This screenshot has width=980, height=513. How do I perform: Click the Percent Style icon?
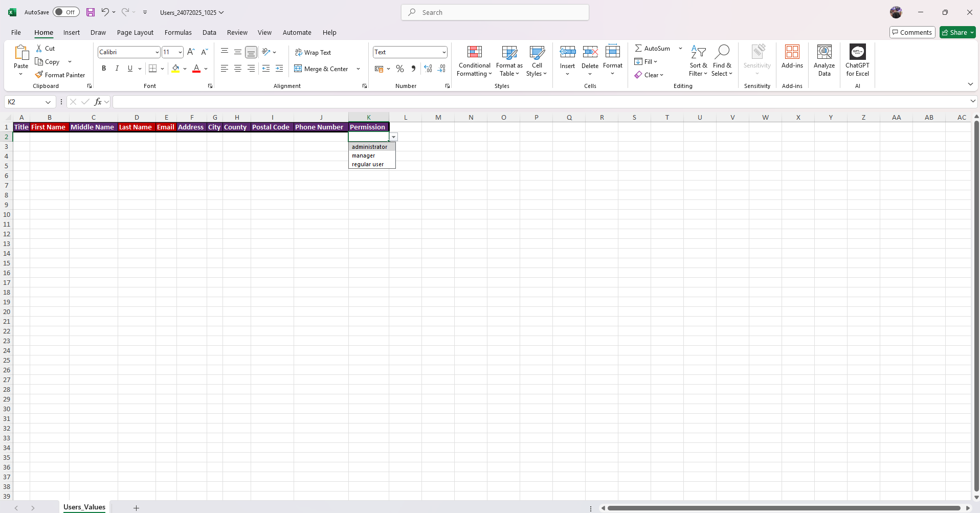click(400, 69)
